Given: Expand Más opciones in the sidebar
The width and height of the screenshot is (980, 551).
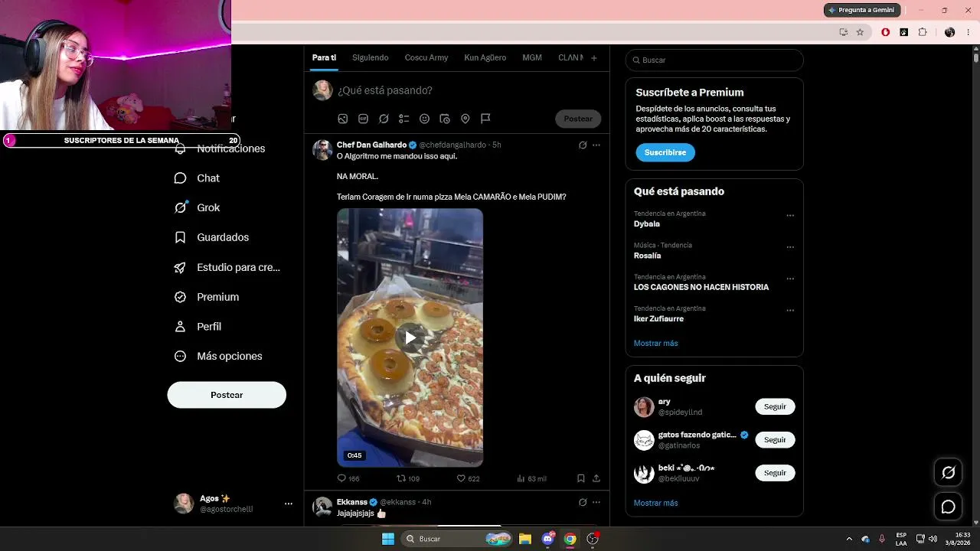Looking at the screenshot, I should coord(218,356).
